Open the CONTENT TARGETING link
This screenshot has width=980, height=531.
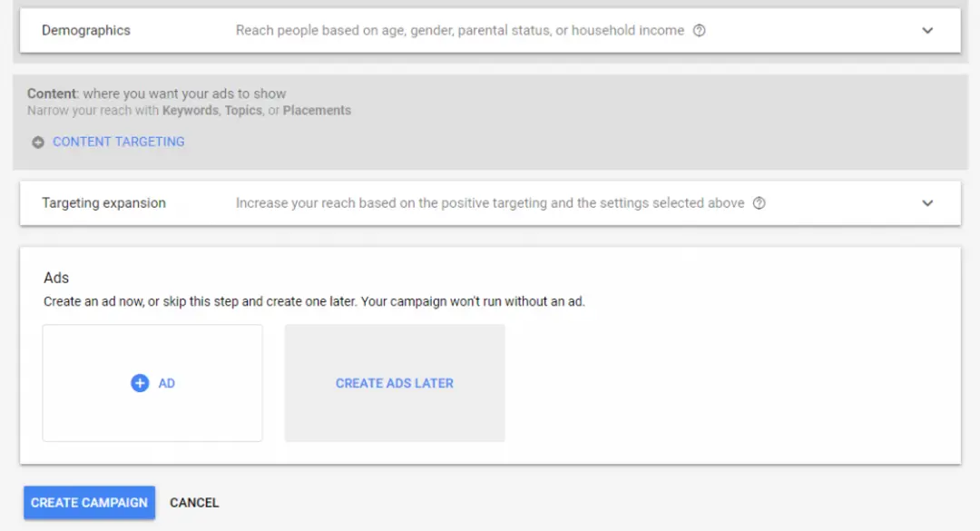pyautogui.click(x=118, y=142)
